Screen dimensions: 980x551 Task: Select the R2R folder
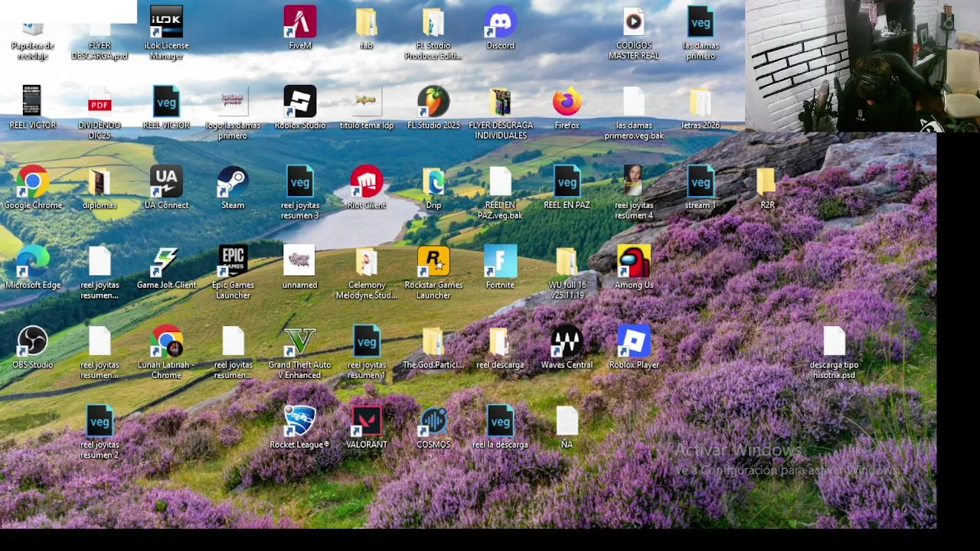click(766, 182)
